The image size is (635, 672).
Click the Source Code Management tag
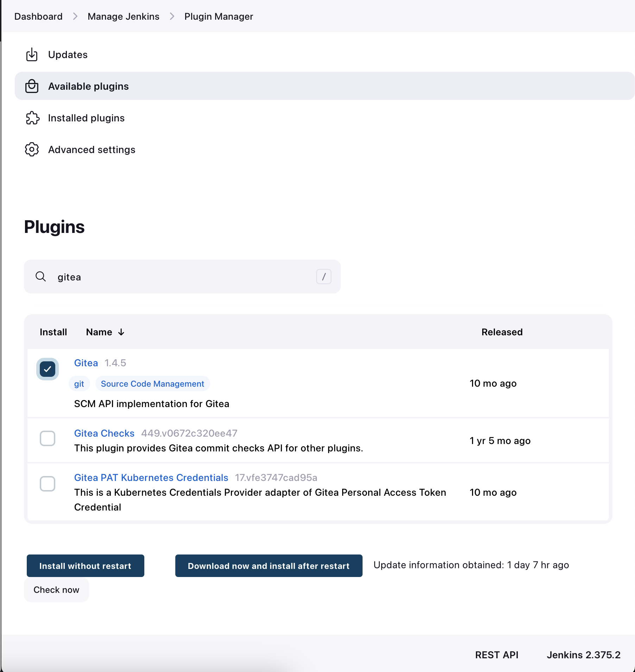(152, 383)
